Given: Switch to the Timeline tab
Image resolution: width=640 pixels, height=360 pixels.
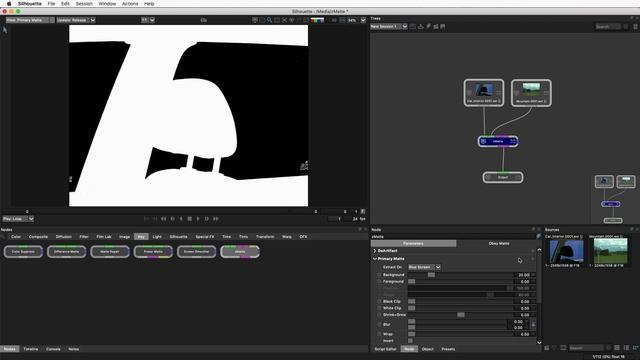Looking at the screenshot, I should [31, 349].
